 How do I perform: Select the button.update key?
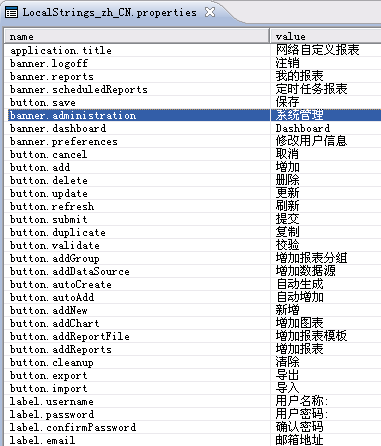(x=49, y=193)
